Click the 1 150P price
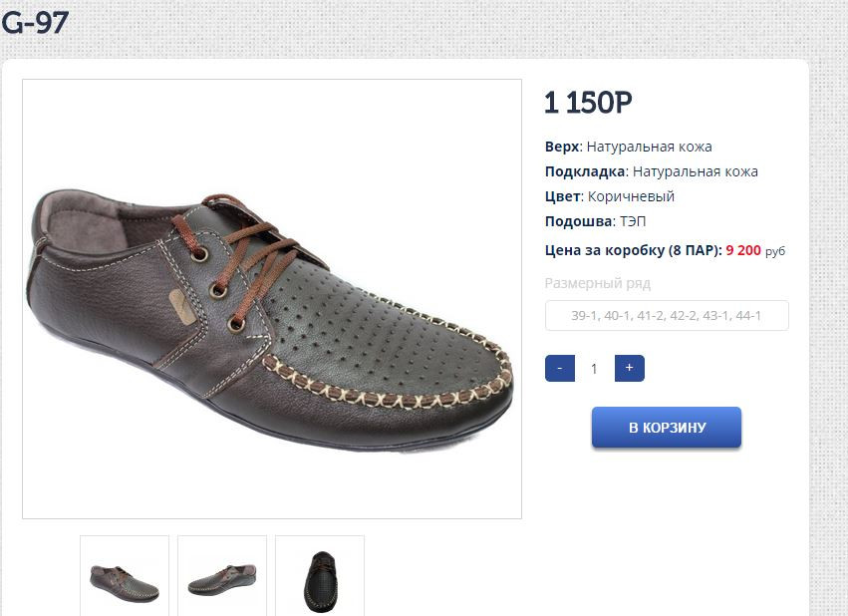Screen dimensions: 848x616 (x=588, y=103)
